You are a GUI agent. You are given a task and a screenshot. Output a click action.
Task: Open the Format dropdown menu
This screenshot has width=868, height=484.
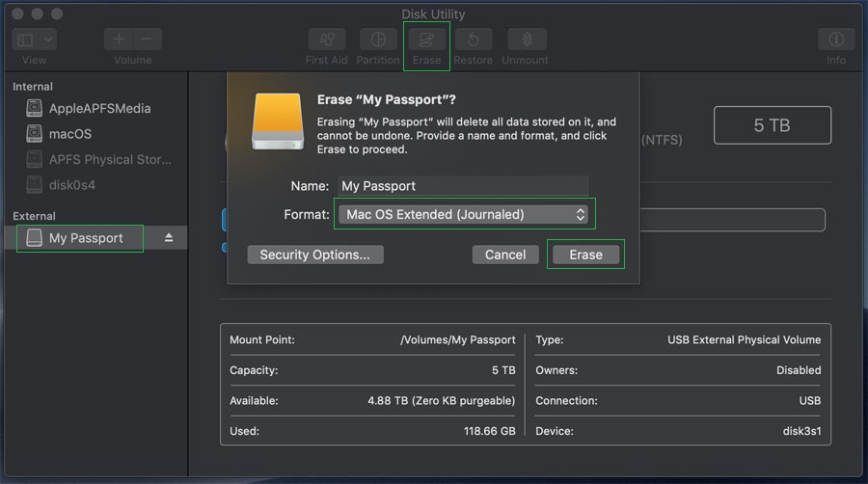(465, 214)
